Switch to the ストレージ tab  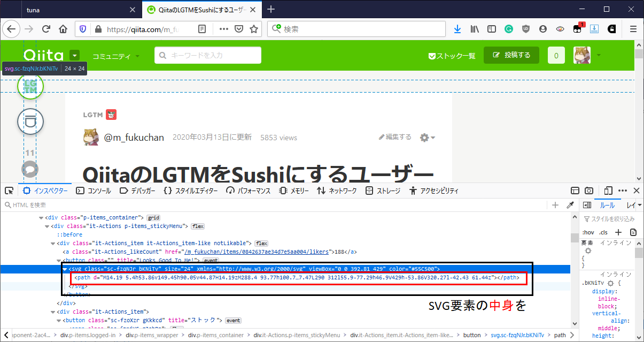(x=383, y=191)
